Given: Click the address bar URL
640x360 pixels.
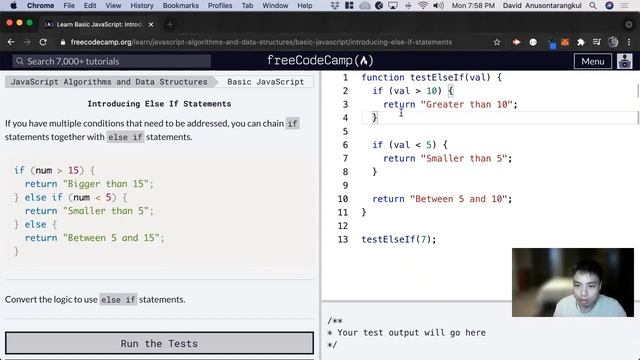Looking at the screenshot, I should [x=261, y=42].
